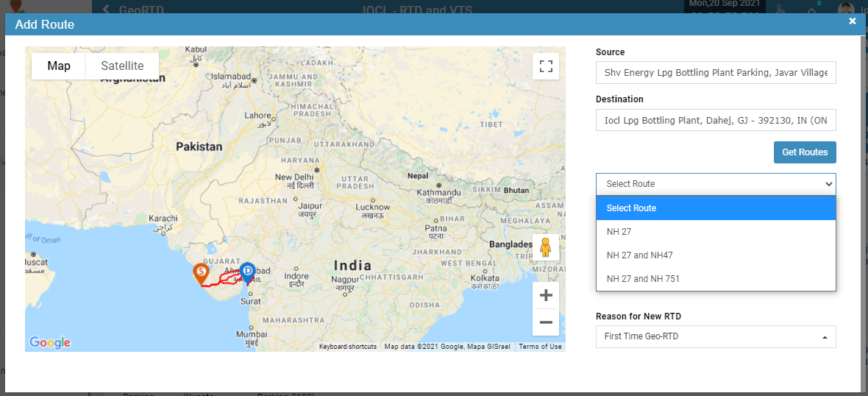
Task: Open the Terms of Use link
Action: 540,347
